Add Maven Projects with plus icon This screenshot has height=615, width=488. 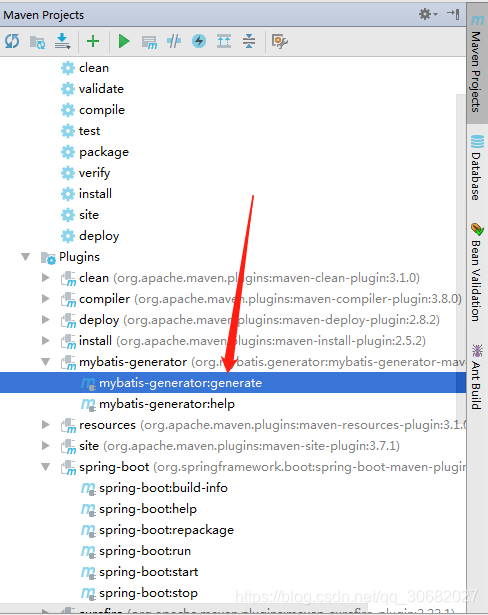point(93,41)
